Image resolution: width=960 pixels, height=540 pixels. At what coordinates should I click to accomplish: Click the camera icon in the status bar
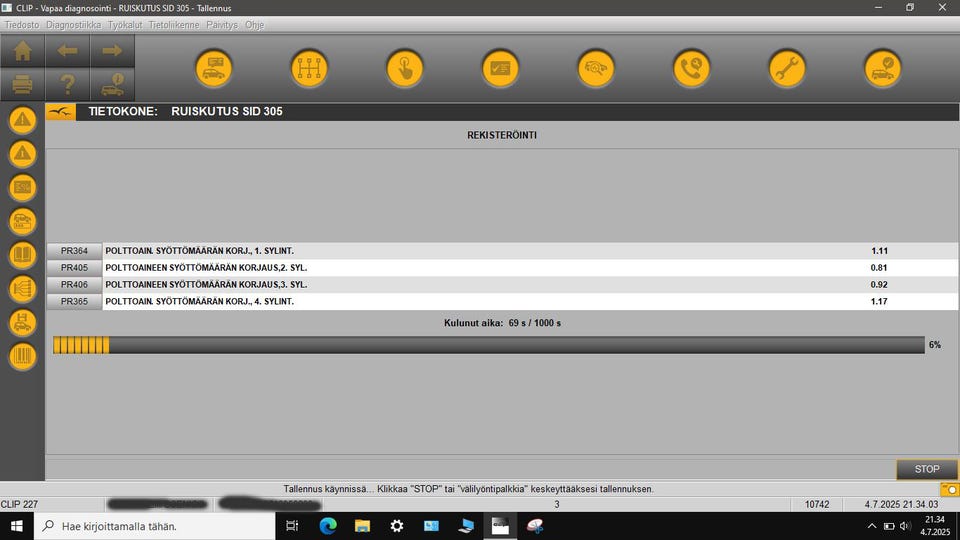point(949,489)
